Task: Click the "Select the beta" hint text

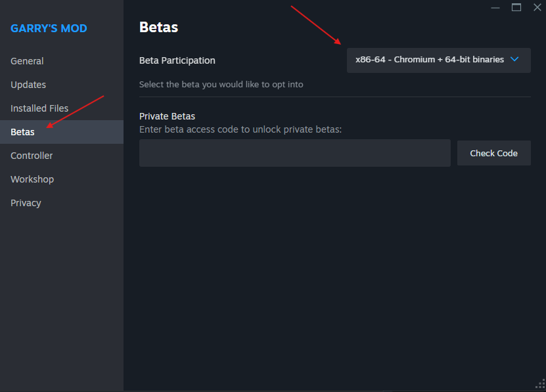Action: coord(221,84)
